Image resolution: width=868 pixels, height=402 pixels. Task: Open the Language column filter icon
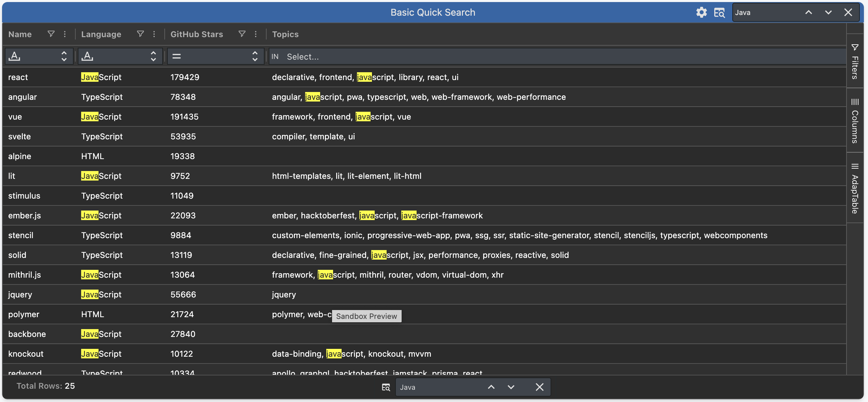[x=140, y=34]
